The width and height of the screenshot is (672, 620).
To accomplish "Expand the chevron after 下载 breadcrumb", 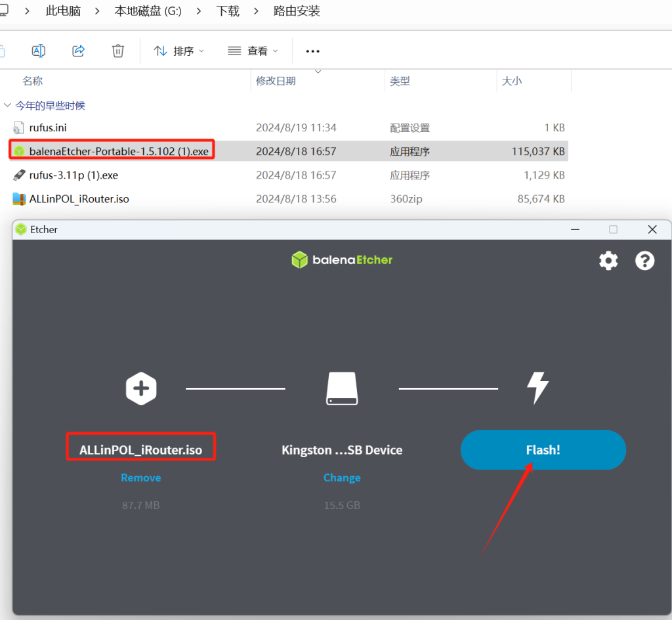I will pos(257,11).
